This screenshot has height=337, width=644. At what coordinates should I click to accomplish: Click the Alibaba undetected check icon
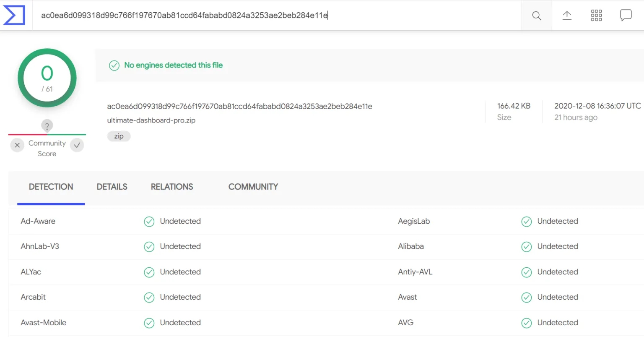pyautogui.click(x=527, y=247)
